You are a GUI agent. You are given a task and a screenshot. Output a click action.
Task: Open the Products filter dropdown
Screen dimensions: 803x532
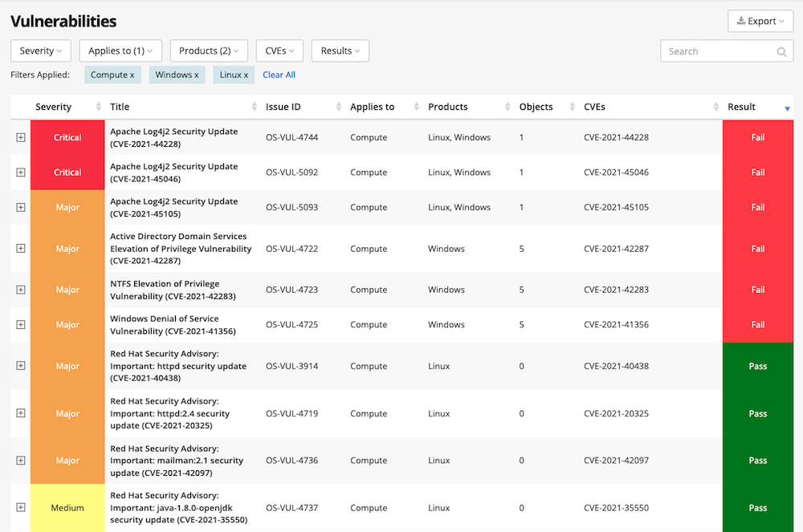209,50
